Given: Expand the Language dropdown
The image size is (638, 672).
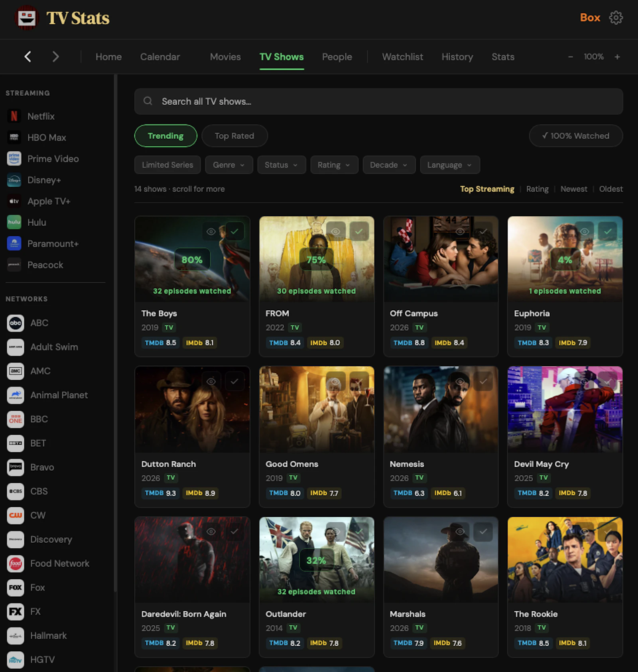Looking at the screenshot, I should pos(450,165).
